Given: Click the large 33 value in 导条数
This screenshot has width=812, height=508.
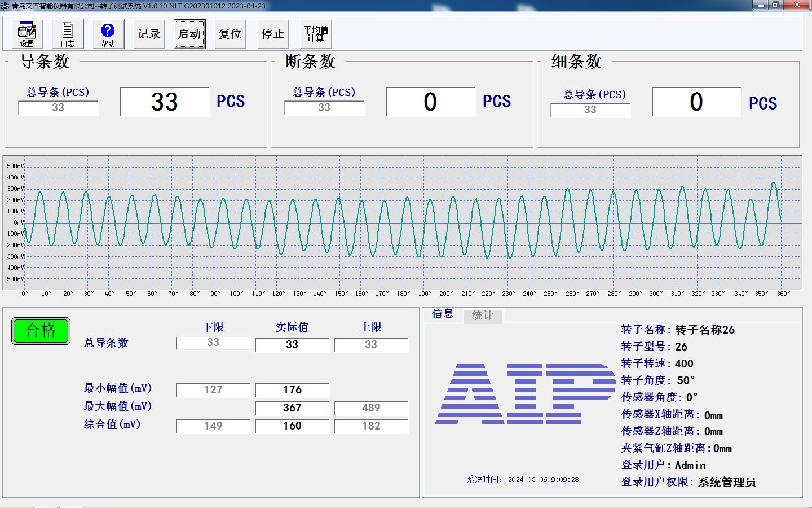Looking at the screenshot, I should click(164, 102).
